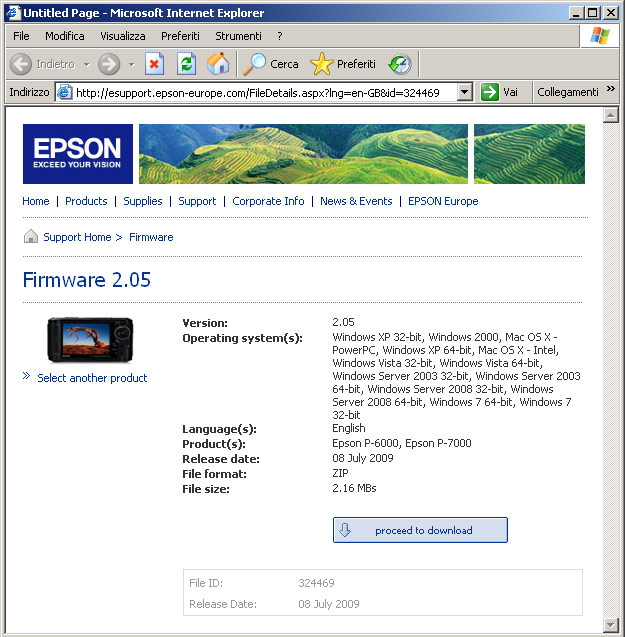Open the Support navigation link

coord(197,201)
